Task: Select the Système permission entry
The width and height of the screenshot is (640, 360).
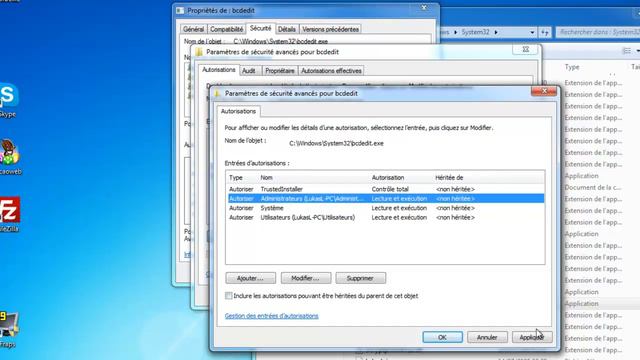Action: 385,208
